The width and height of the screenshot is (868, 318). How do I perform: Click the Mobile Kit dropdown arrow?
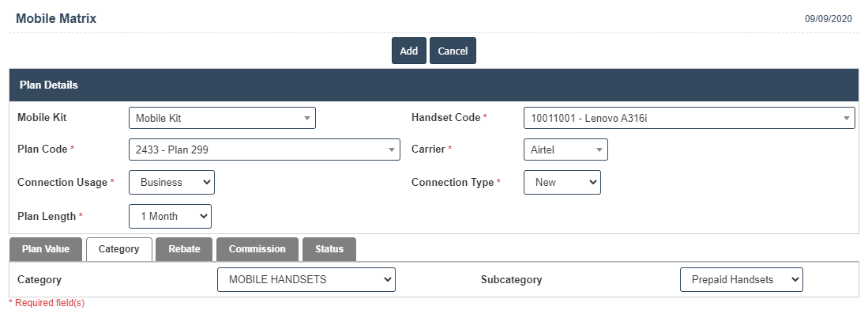point(306,119)
